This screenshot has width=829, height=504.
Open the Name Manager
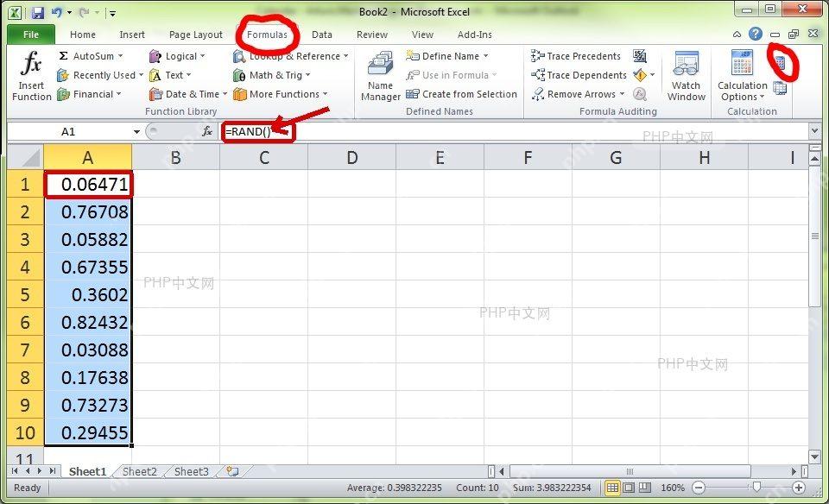coord(380,76)
